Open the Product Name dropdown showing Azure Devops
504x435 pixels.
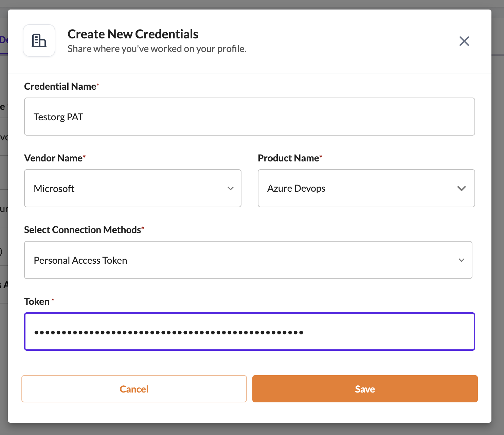click(366, 188)
